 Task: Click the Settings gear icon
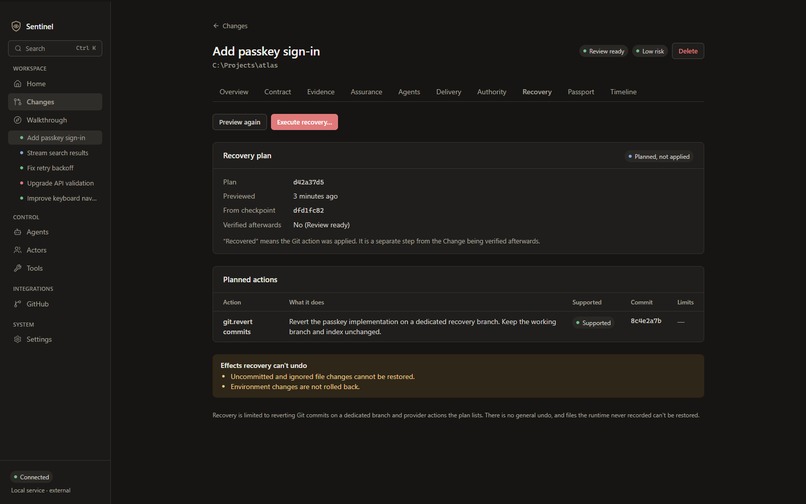click(x=17, y=339)
